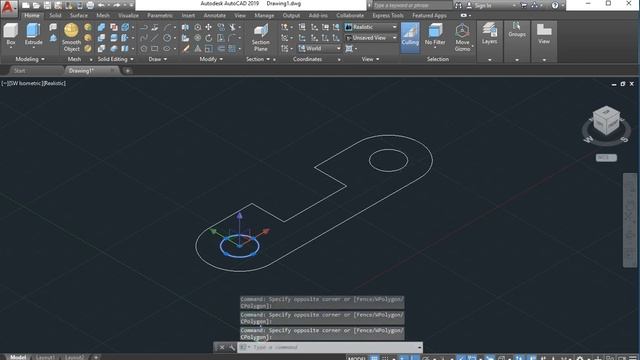640x360 pixels.
Task: Expand the Modeling panel
Action: coord(30,59)
